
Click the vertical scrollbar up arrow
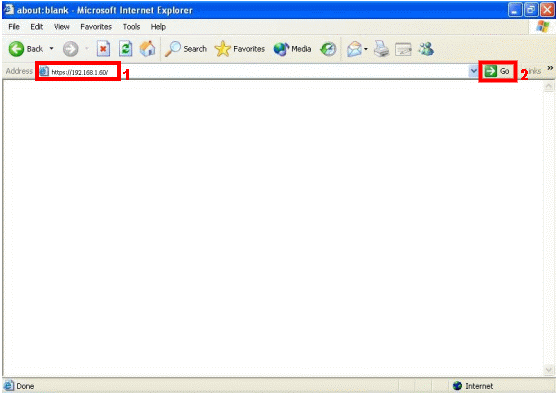pyautogui.click(x=549, y=86)
